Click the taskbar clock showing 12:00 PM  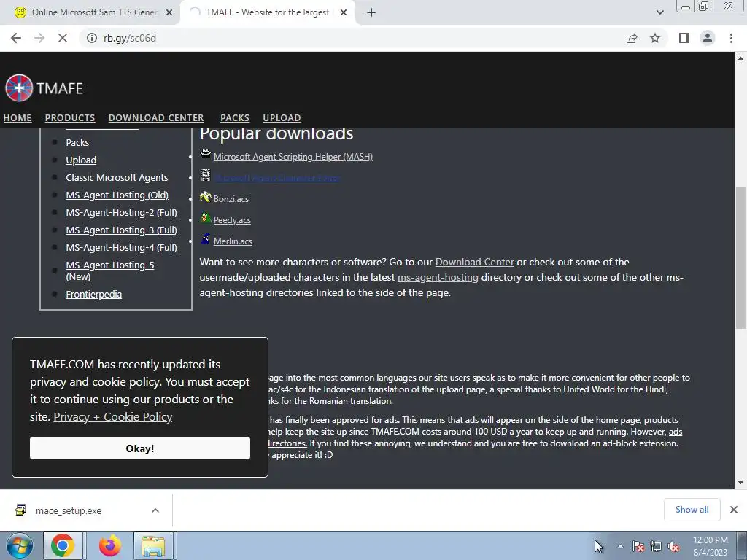[710, 546]
